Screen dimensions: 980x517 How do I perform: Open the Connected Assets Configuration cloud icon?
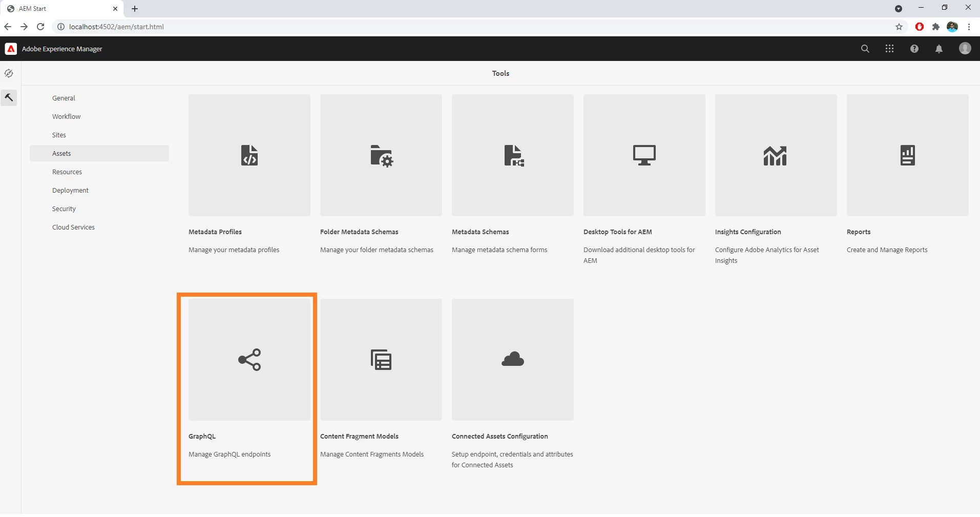pos(513,360)
